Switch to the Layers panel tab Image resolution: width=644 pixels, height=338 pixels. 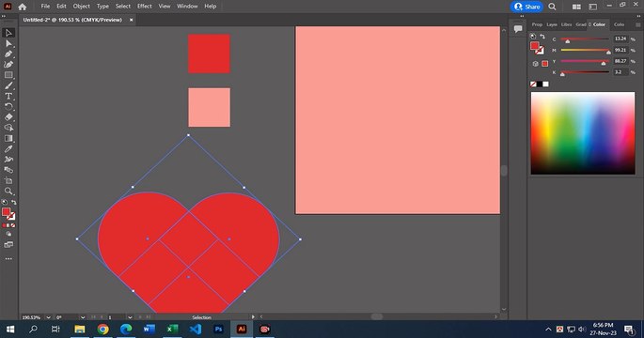(552, 24)
